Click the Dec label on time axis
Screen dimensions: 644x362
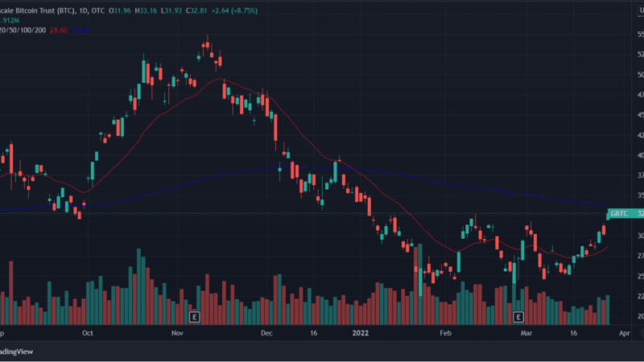(x=267, y=332)
